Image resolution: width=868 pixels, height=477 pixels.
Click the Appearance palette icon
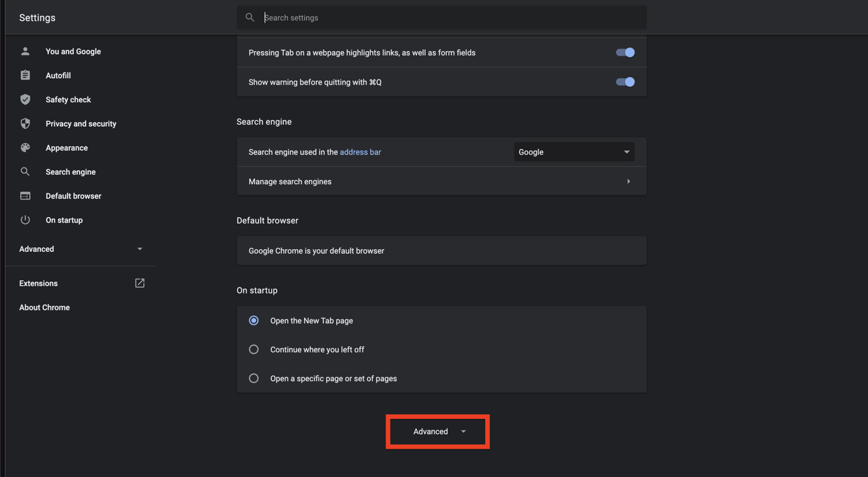25,148
